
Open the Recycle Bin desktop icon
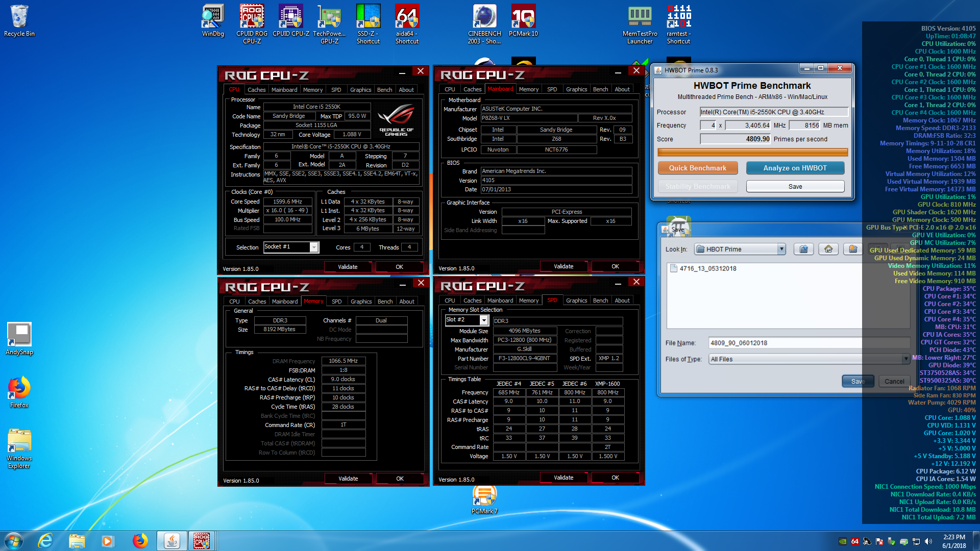click(x=19, y=21)
